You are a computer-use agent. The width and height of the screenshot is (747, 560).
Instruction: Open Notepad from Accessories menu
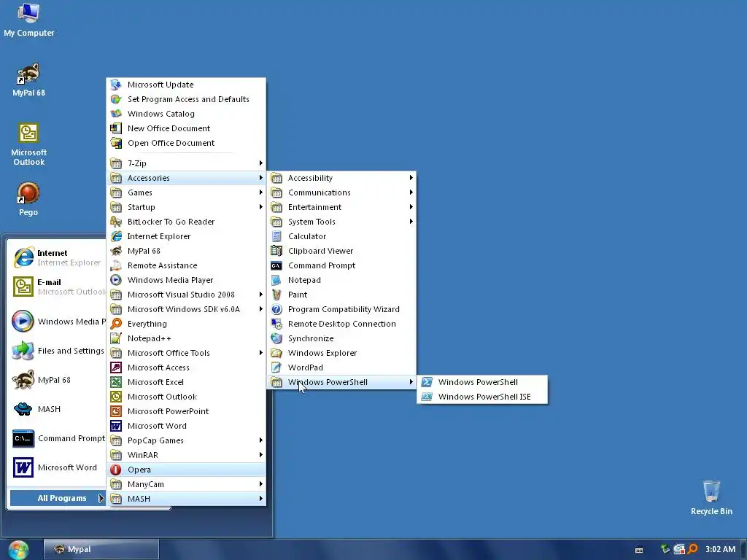pos(341,280)
